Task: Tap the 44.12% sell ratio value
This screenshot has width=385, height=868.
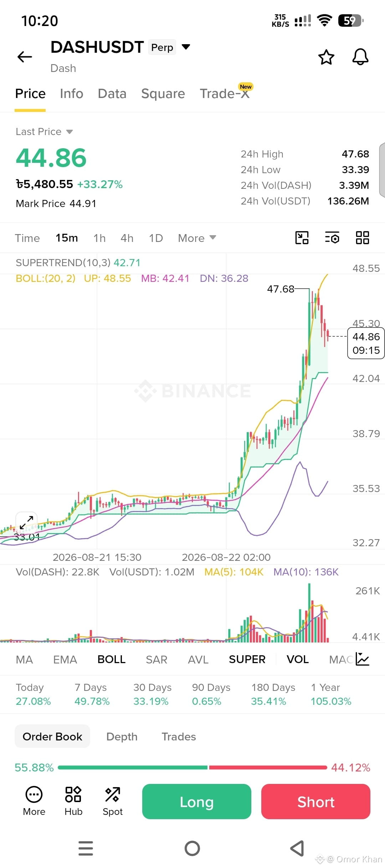Action: (351, 768)
